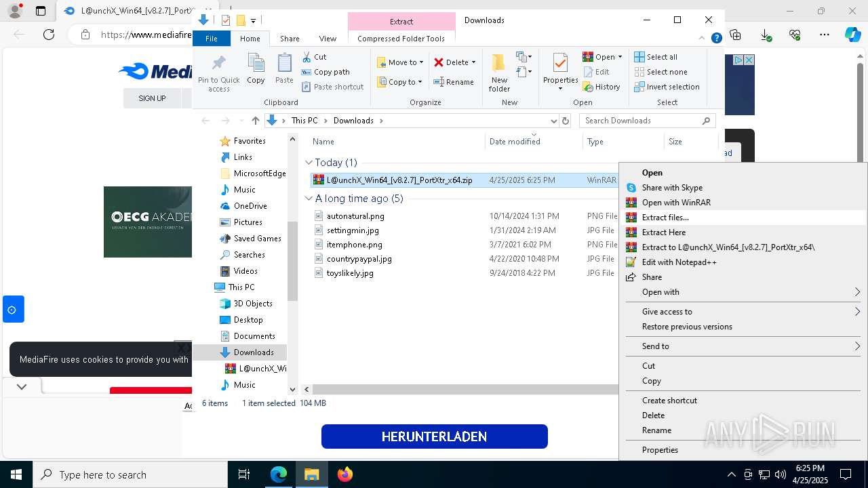The image size is (868, 488).
Task: Collapse the ribbon with chevron
Action: coord(703,39)
